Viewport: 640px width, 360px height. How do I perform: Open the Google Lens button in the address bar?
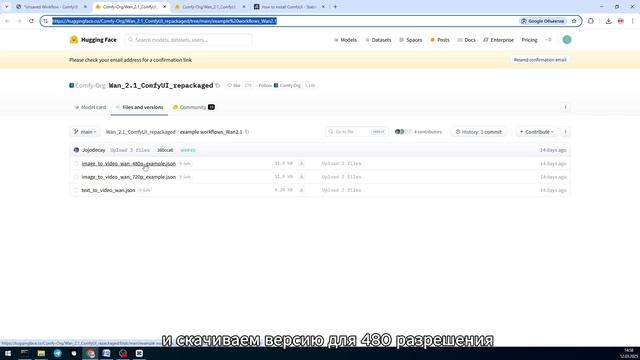tap(543, 21)
